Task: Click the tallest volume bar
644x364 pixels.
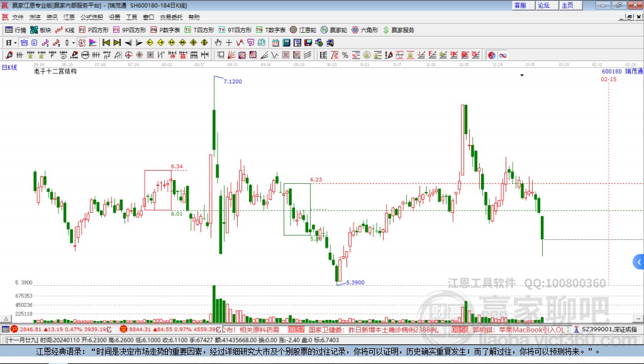Action: point(214,304)
